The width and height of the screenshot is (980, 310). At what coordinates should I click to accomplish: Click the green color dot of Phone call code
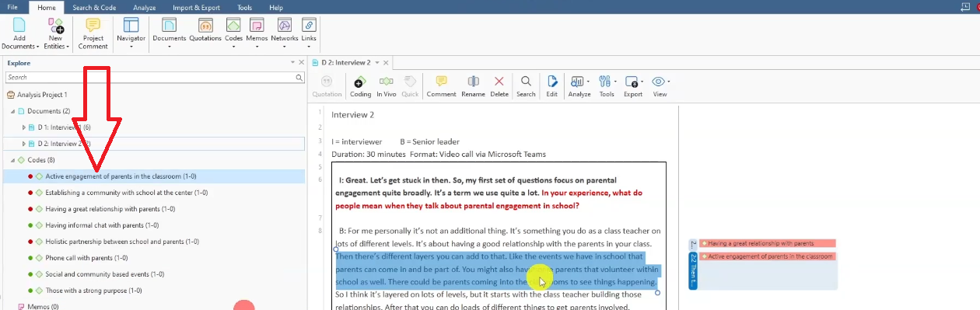[30, 258]
